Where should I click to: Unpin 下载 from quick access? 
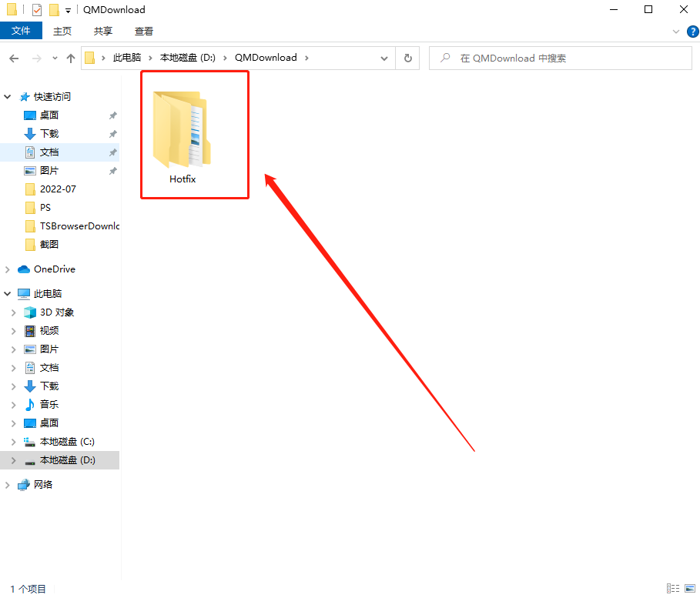(113, 133)
